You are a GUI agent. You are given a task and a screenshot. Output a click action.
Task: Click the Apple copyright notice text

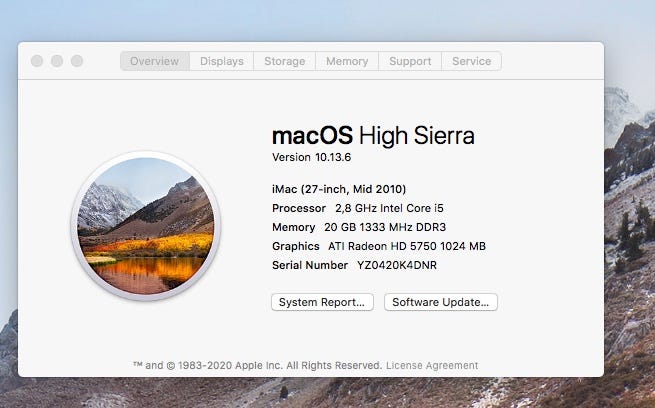257,365
